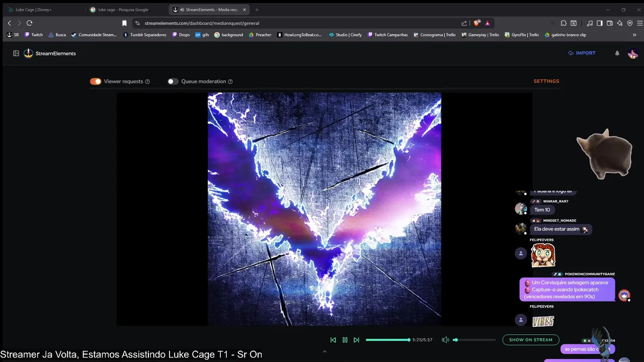Go back in browser history
The height and width of the screenshot is (362, 644).
9,23
